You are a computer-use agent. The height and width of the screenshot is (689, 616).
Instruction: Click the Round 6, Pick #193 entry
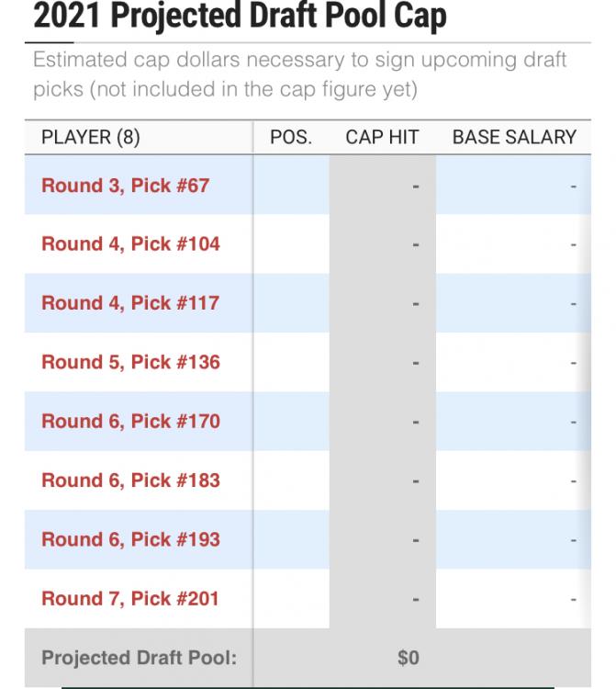tap(130, 539)
